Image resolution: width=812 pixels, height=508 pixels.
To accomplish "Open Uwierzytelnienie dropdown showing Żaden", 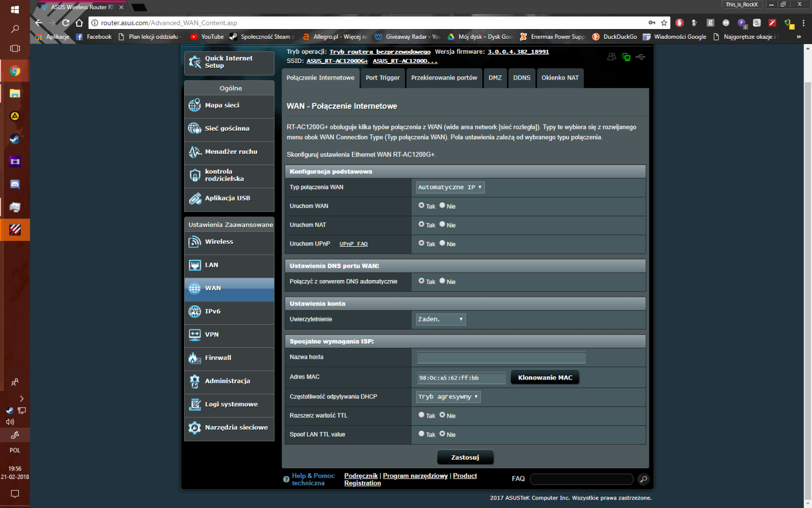I will (441, 319).
